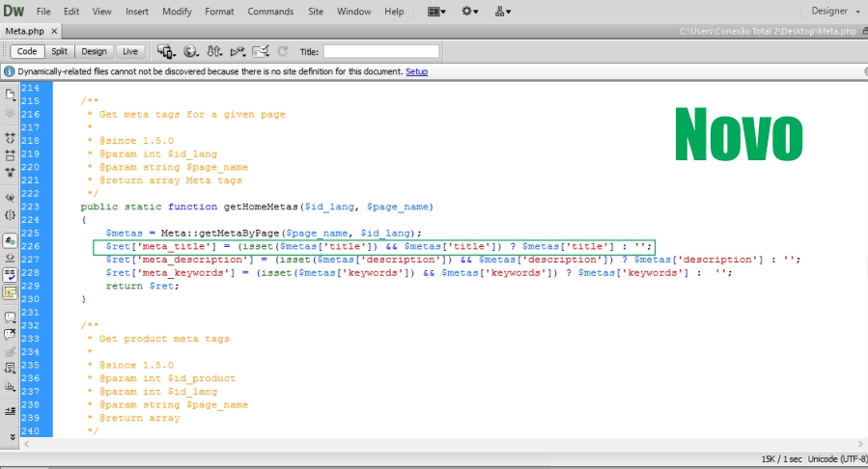Image resolution: width=868 pixels, height=469 pixels.
Task: Open the View menu
Action: click(101, 11)
